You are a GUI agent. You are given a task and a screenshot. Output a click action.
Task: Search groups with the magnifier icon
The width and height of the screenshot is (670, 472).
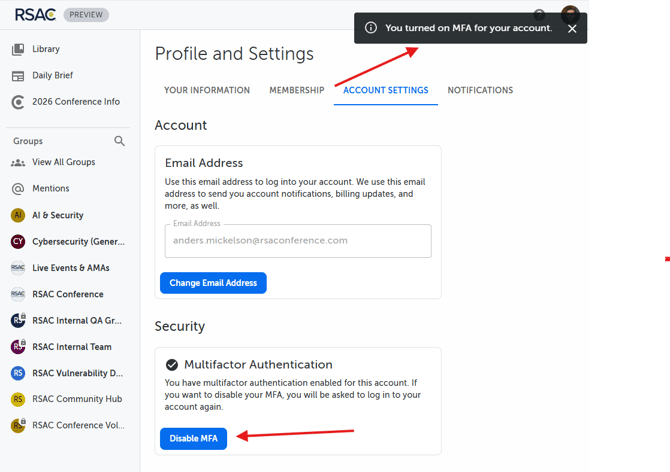(x=120, y=141)
